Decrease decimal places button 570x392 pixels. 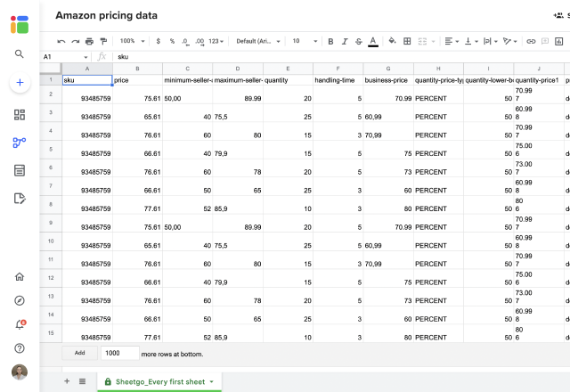185,42
